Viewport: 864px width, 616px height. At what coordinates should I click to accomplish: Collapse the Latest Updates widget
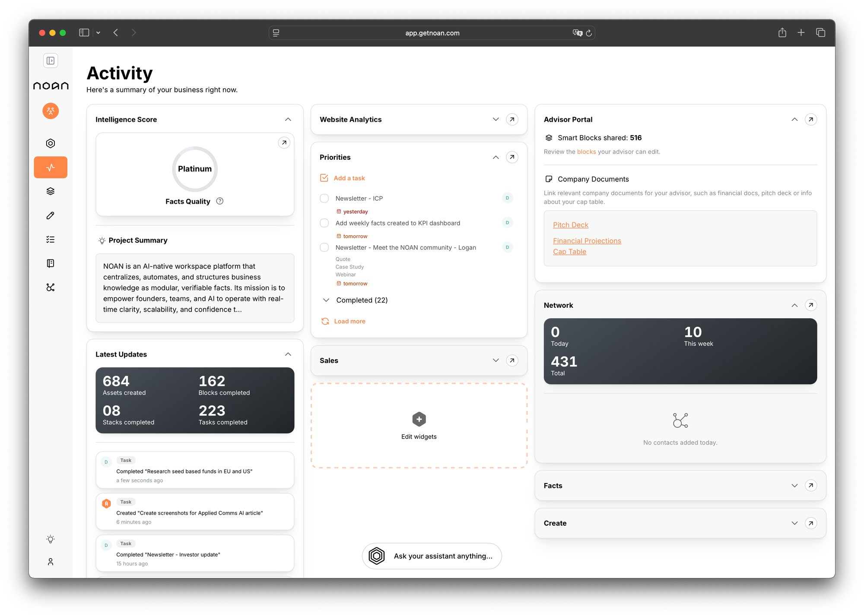[x=288, y=354]
